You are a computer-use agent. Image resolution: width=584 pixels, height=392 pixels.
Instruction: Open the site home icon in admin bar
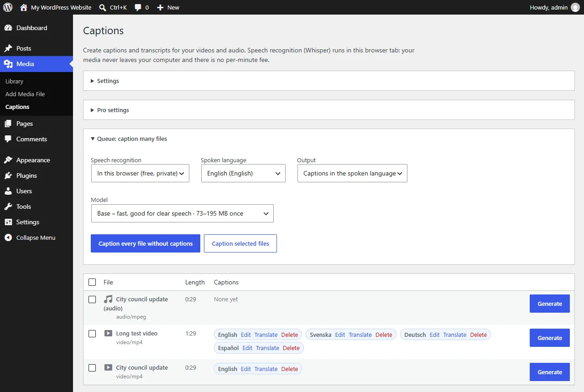pyautogui.click(x=24, y=7)
